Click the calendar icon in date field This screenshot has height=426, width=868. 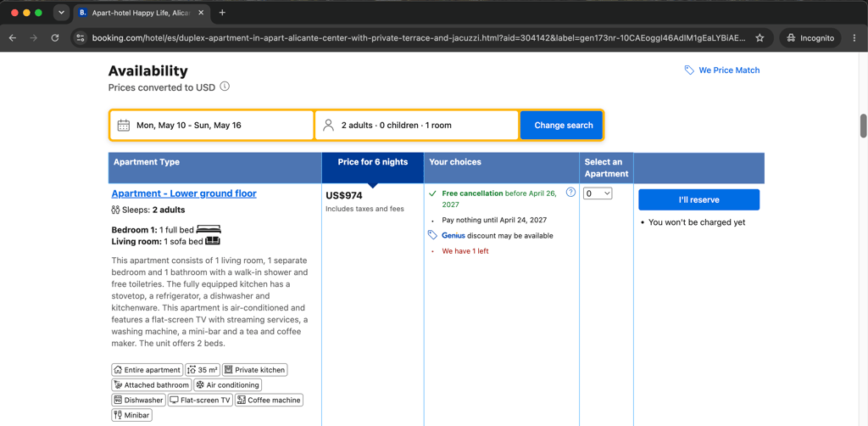124,126
